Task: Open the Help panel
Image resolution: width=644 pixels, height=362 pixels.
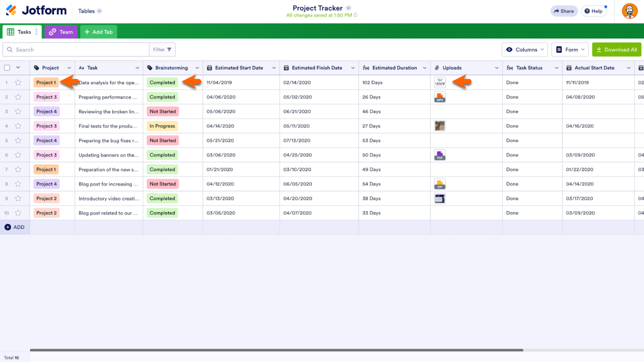Action: pos(594,11)
